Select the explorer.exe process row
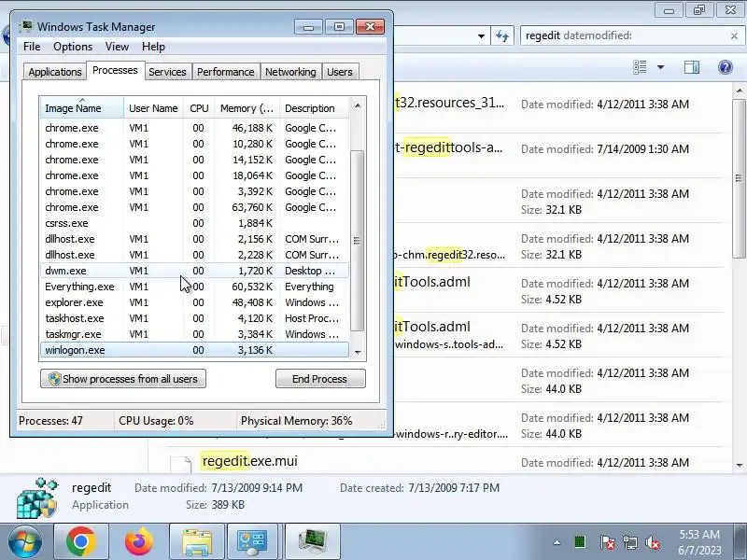Screen dimensions: 747x560 click(x=194, y=302)
